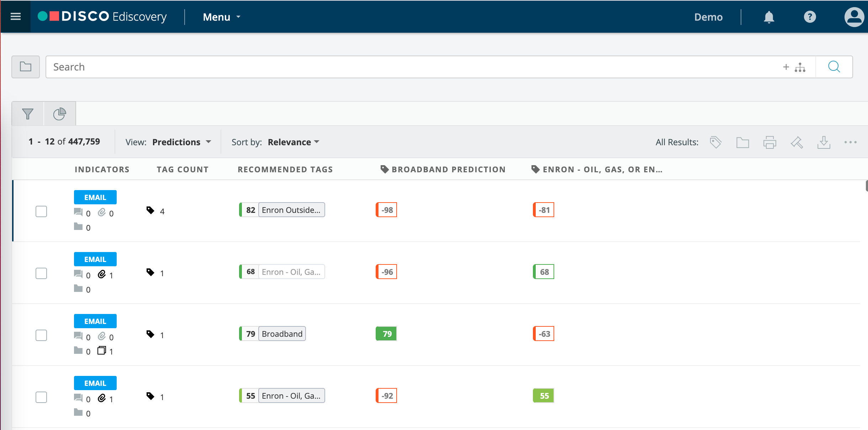The height and width of the screenshot is (430, 868).
Task: Open the help question mark icon
Action: (x=810, y=17)
